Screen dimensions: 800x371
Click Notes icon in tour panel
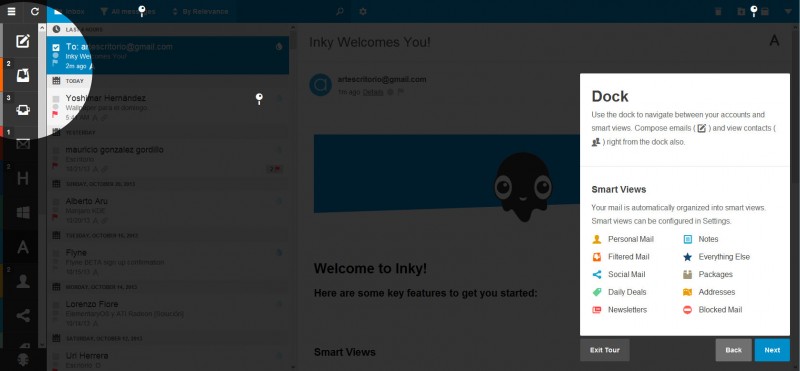(687, 239)
